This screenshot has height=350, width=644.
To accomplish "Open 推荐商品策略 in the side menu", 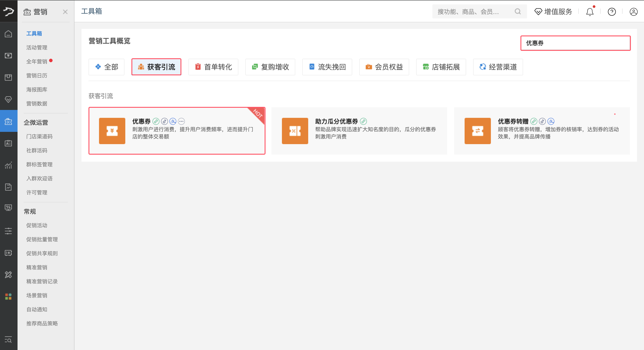I will [42, 323].
